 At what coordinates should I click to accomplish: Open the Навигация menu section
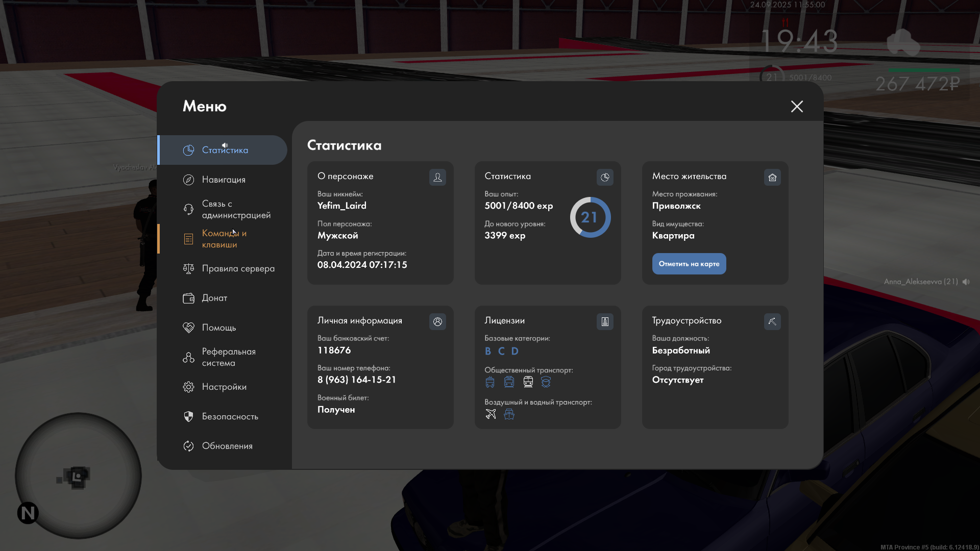point(223,180)
